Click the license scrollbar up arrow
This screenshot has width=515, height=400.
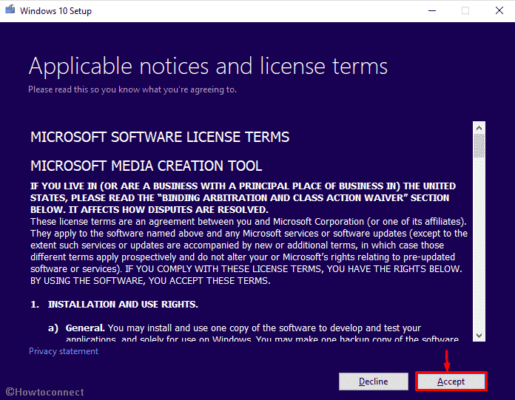coord(479,128)
